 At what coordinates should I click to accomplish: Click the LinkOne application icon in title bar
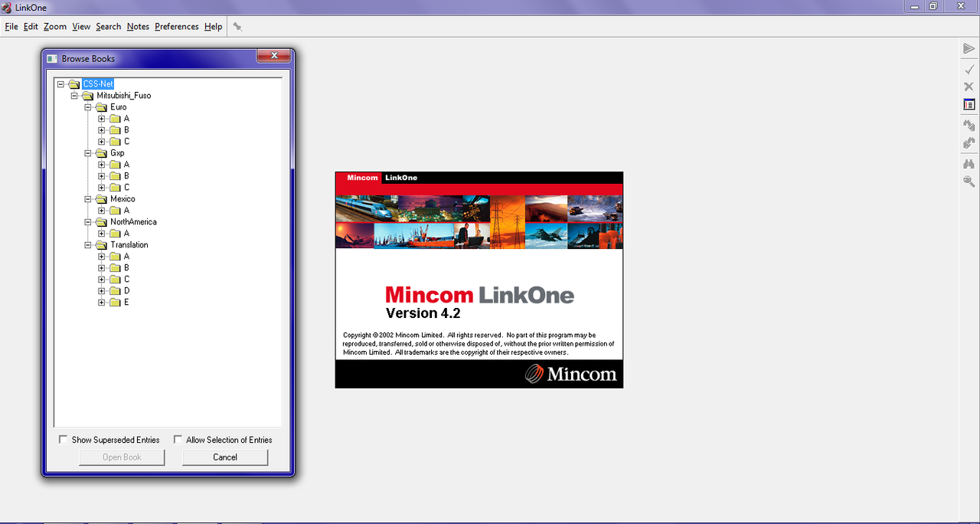7,7
